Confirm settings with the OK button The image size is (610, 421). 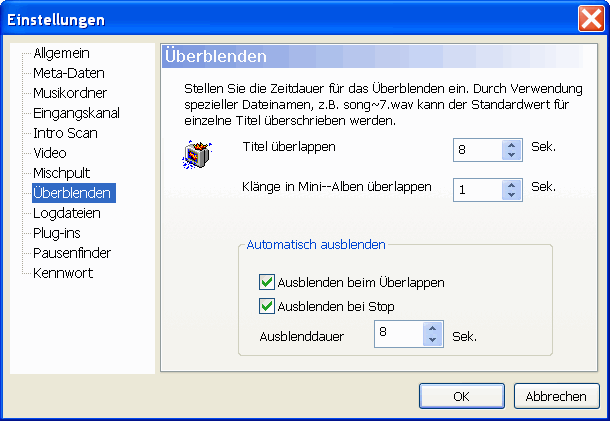click(461, 396)
